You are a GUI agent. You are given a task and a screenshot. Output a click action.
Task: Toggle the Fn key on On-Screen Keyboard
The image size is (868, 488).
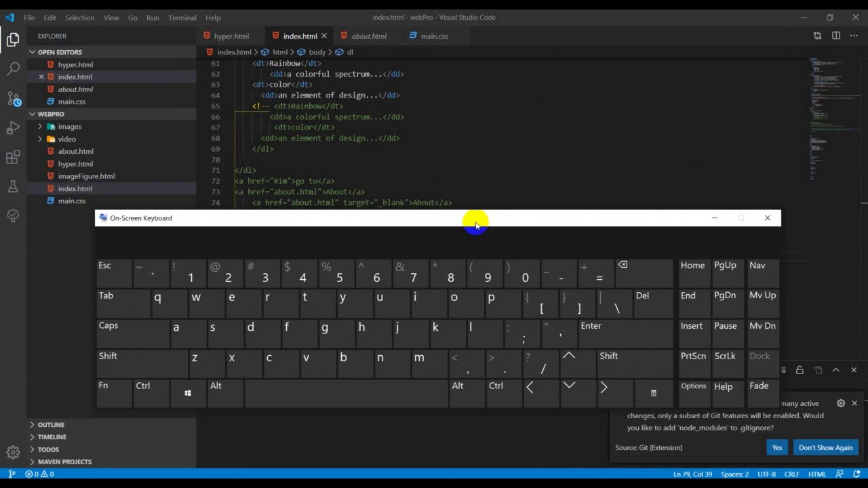pyautogui.click(x=114, y=393)
